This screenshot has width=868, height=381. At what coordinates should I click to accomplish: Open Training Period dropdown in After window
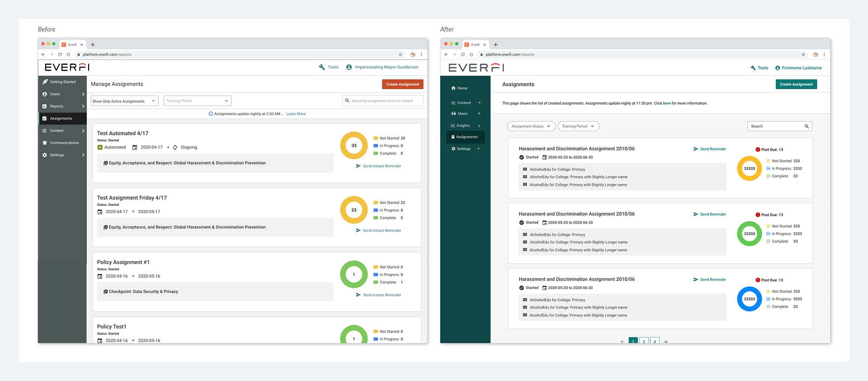click(x=578, y=126)
